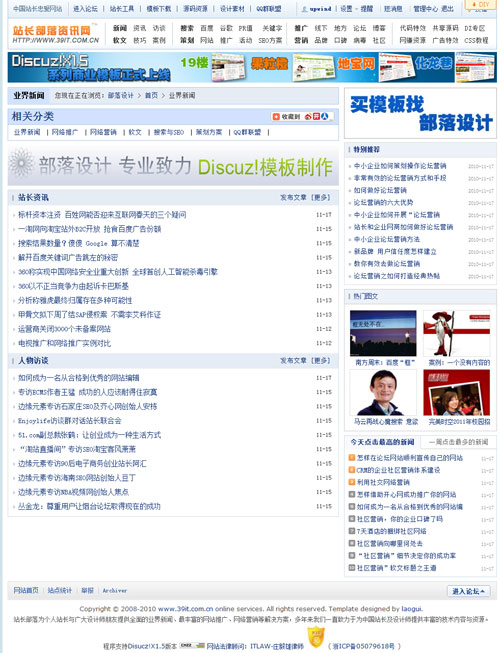Click 更多 in 人物访谈 section

(321, 360)
